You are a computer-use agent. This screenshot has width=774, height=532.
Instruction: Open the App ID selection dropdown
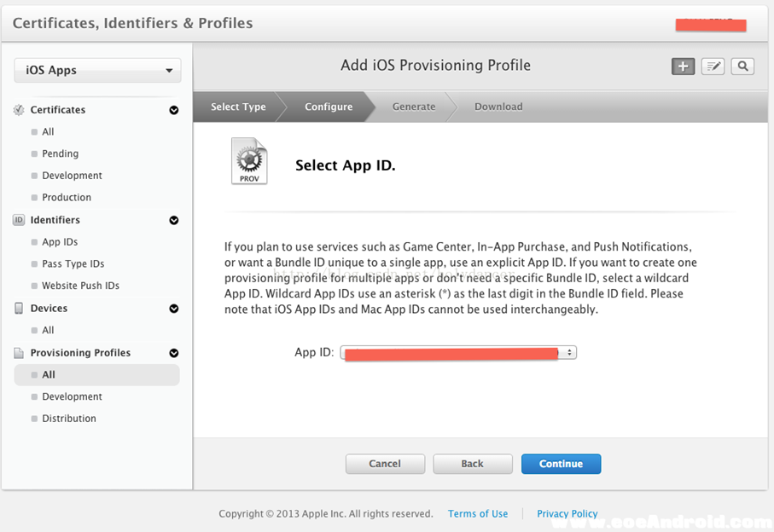458,352
